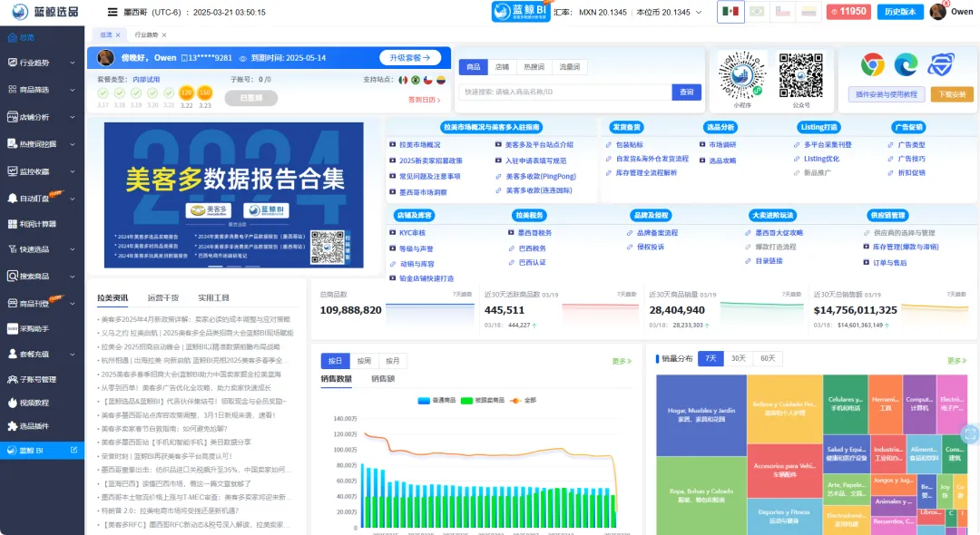Open 选品插件 puzzle icon
980x535 pixels.
[12, 426]
